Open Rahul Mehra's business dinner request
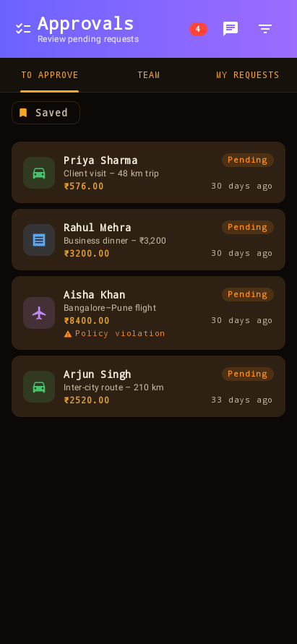Screen dimensions: 297x644 click(x=148, y=240)
